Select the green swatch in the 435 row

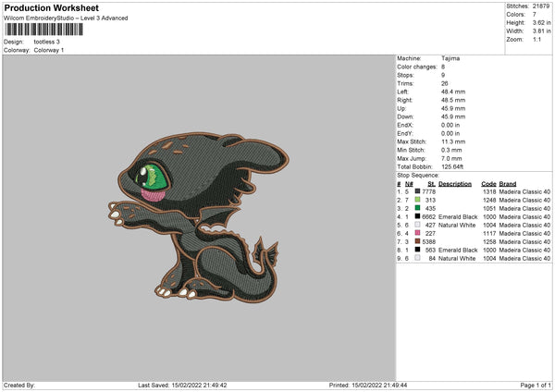(417, 208)
